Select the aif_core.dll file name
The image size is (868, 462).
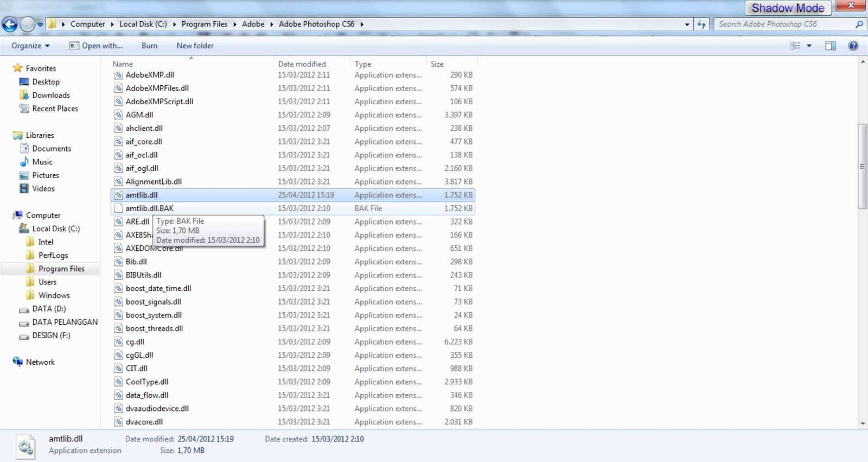pos(144,142)
